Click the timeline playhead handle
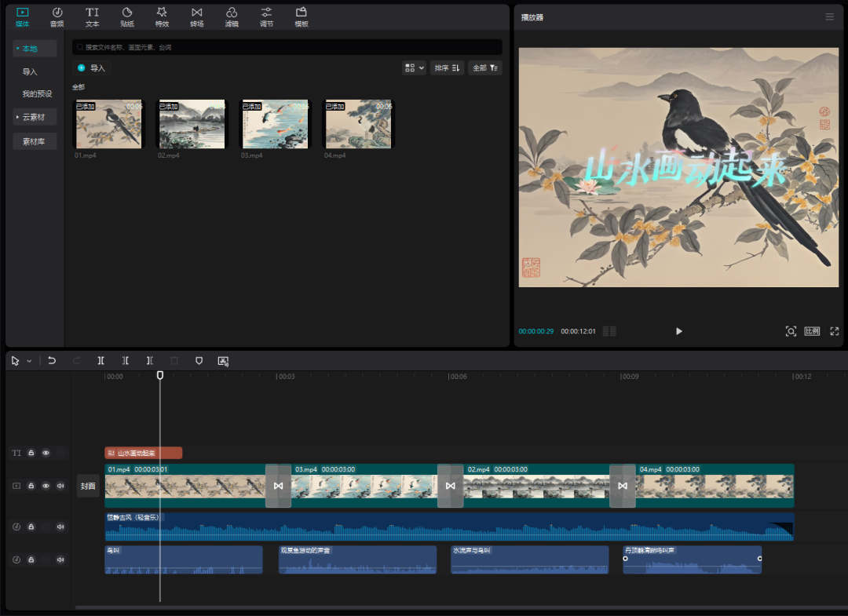The height and width of the screenshot is (616, 848). 160,375
